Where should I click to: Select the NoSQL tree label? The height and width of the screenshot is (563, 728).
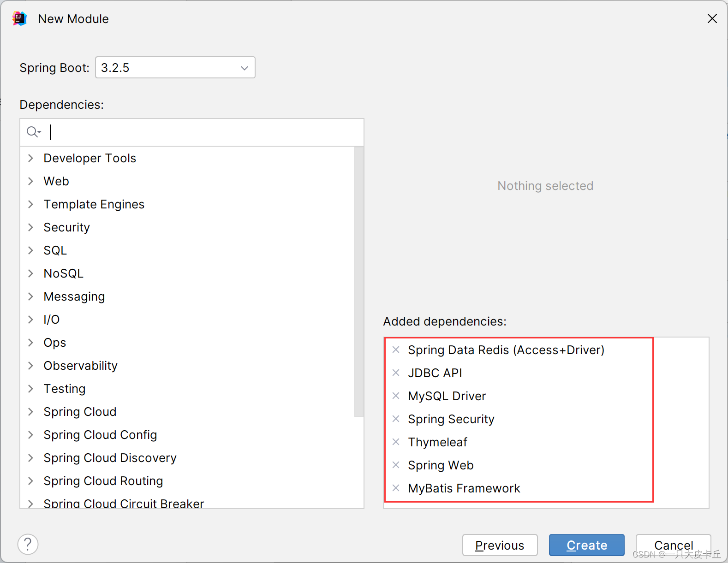click(x=64, y=273)
